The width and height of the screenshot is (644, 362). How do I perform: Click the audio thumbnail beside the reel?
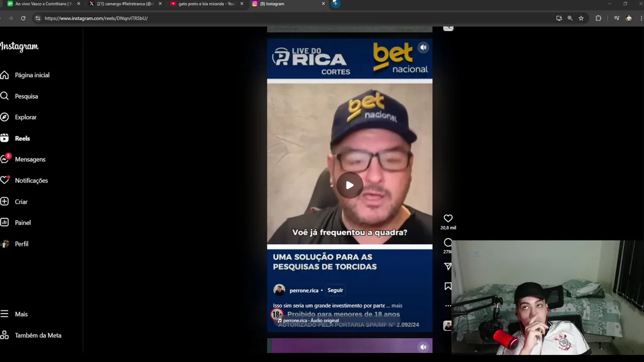(448, 326)
